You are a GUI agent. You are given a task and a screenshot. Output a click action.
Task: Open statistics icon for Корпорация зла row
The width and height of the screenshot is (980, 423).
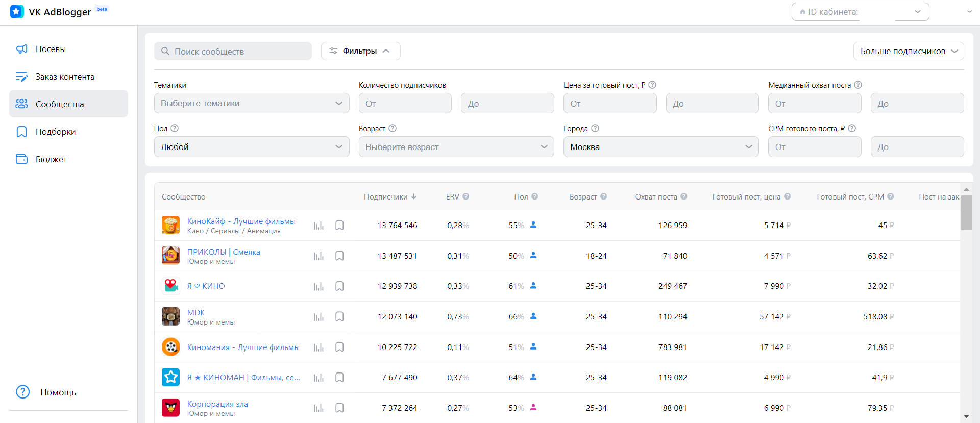[x=318, y=408]
